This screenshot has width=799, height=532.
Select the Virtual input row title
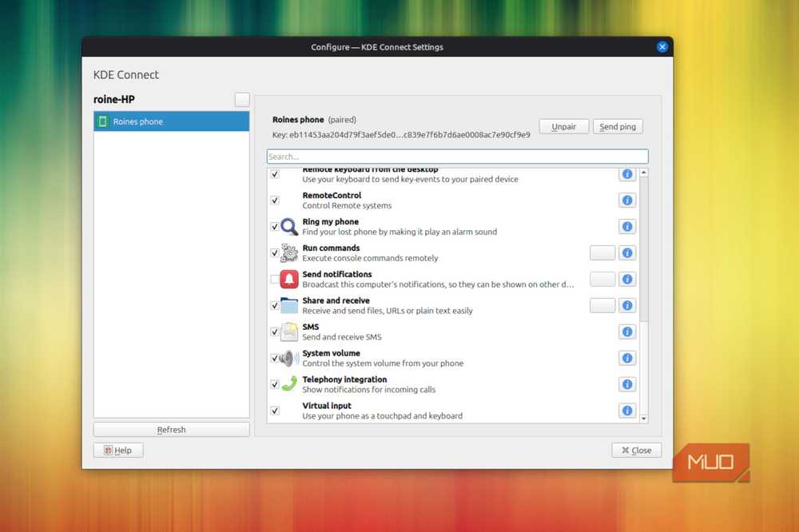click(327, 406)
